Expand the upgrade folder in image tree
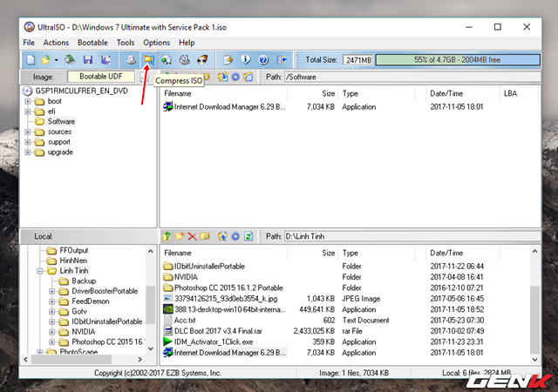 point(28,152)
